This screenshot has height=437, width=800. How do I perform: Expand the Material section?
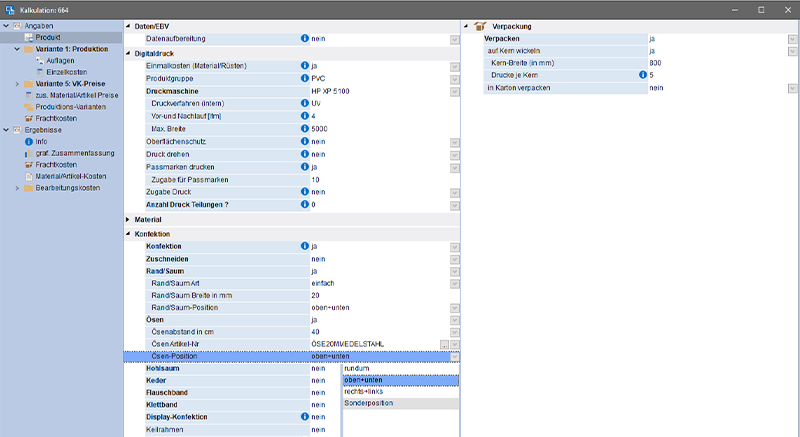click(x=128, y=219)
